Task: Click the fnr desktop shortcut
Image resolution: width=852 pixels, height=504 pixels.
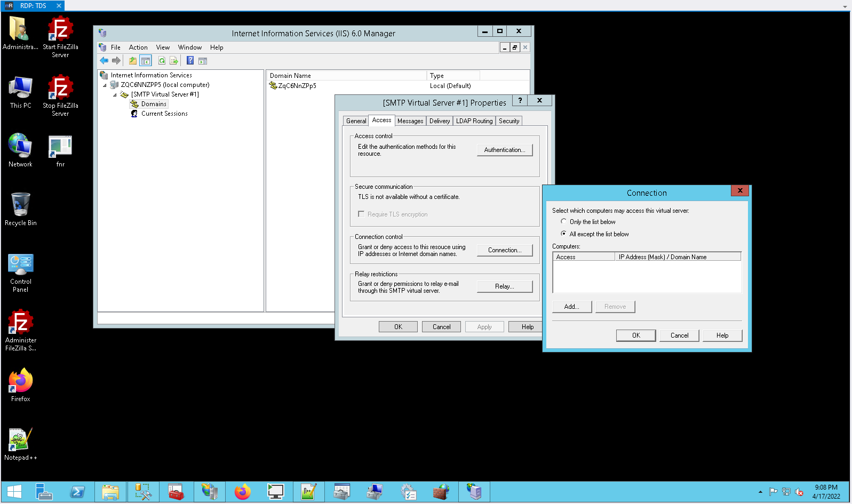Action: click(60, 150)
